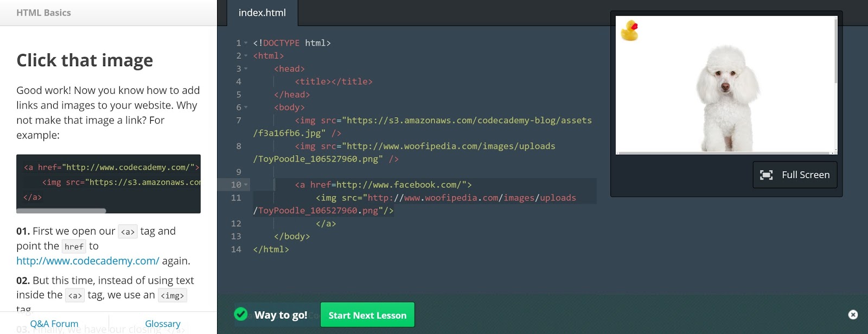The height and width of the screenshot is (334, 868).
Task: Click the <body> opening tag on line 6
Action: coord(289,108)
